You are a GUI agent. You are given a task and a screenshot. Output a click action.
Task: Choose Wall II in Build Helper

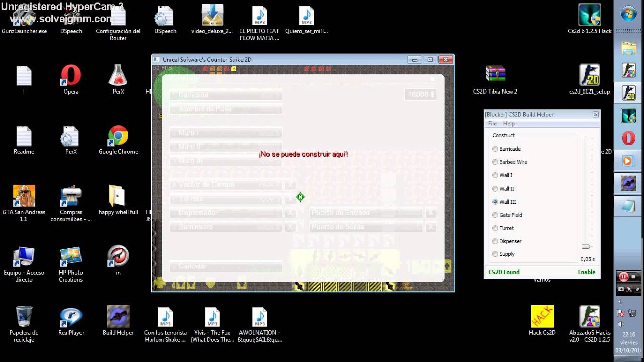coord(503,188)
